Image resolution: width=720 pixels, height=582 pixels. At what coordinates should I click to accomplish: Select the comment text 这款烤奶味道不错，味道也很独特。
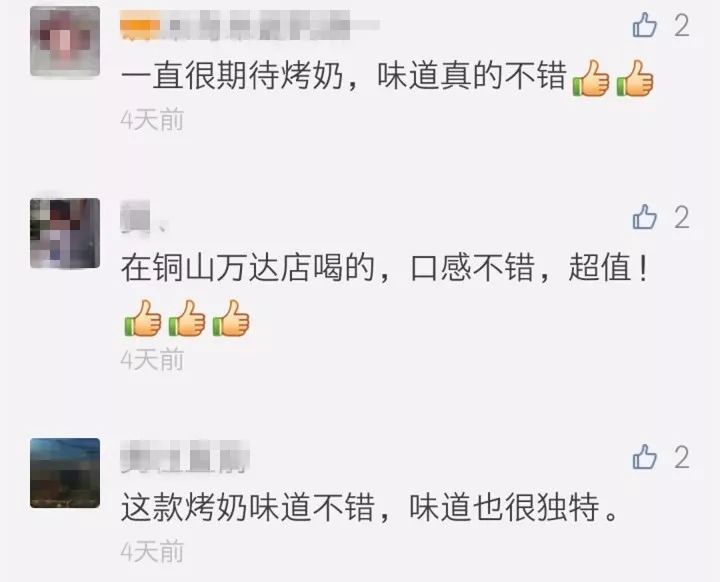point(370,508)
